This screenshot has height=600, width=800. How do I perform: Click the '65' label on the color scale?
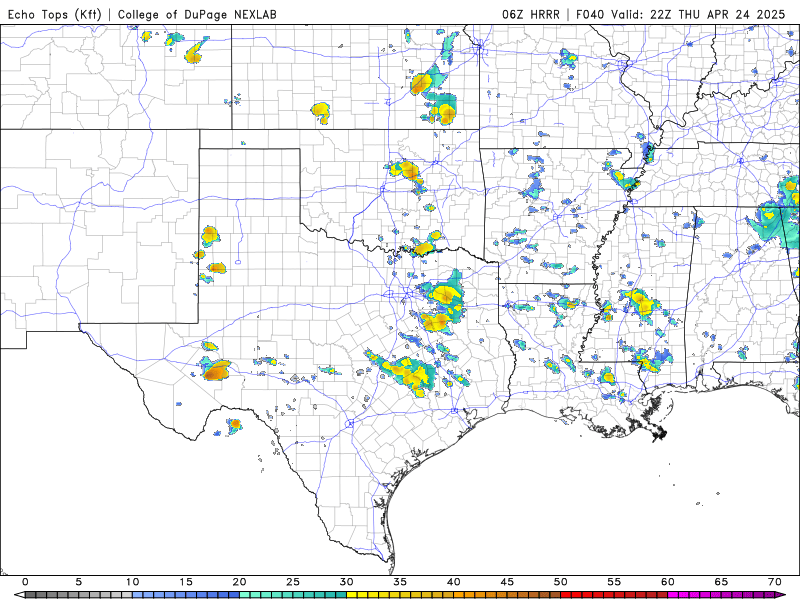point(721,581)
